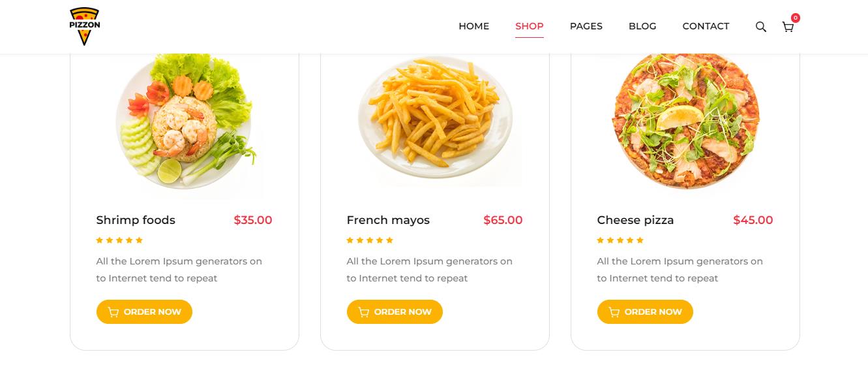
Task: Click the French fries product image
Action: (x=435, y=121)
